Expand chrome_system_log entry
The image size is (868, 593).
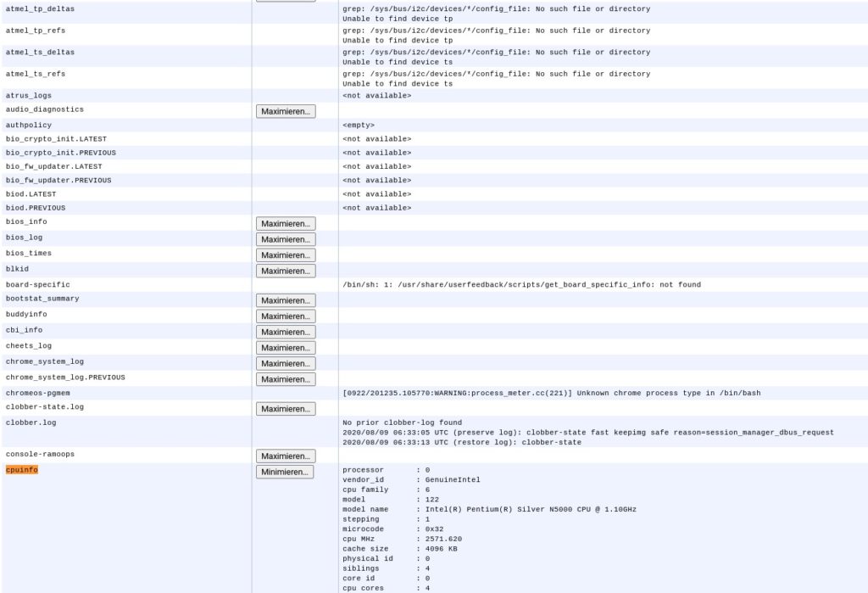pyautogui.click(x=286, y=363)
